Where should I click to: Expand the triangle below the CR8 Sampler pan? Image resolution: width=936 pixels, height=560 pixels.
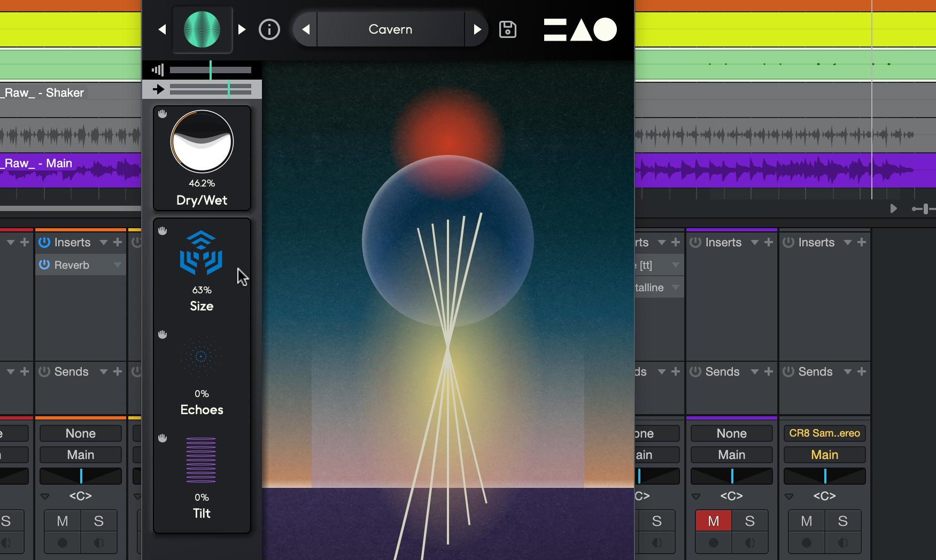click(x=789, y=496)
